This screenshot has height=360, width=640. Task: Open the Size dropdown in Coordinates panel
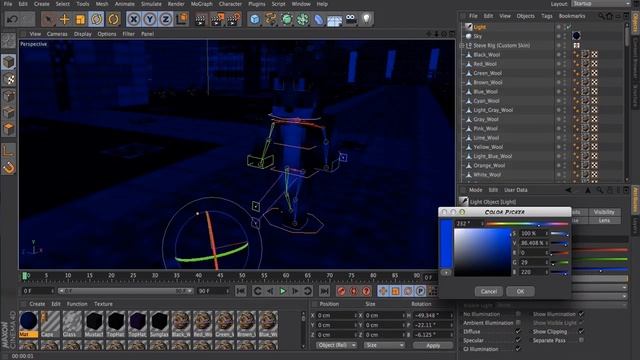click(384, 345)
